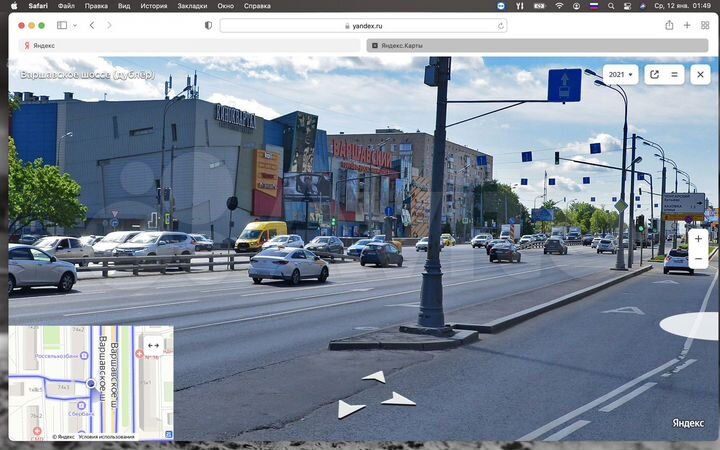Open the Wi-Fi status menu
This screenshot has width=720, height=450.
559,6
